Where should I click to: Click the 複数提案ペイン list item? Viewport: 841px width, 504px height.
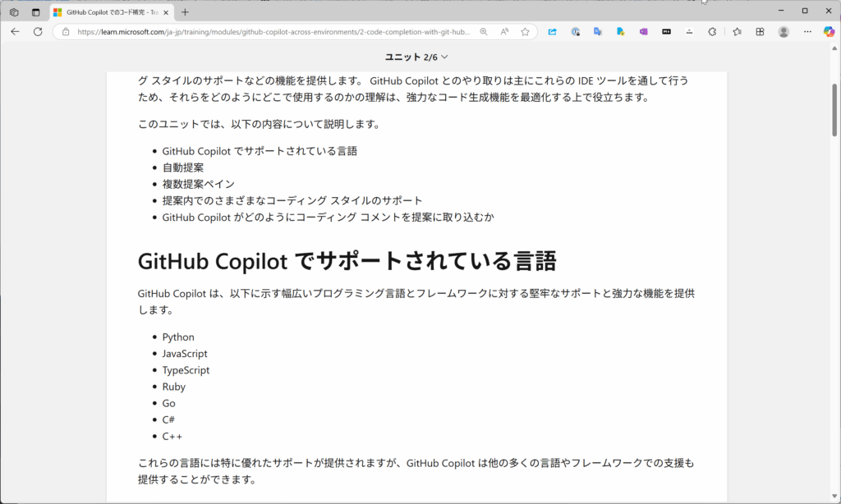[199, 184]
